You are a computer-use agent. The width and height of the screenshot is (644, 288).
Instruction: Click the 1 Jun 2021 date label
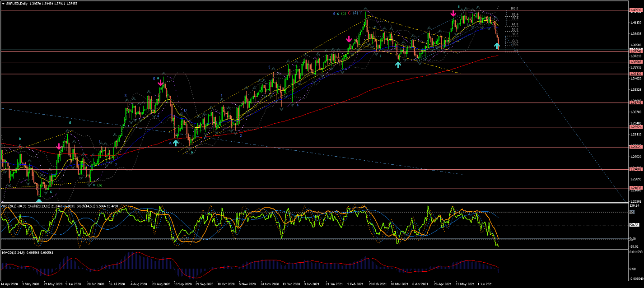[x=485, y=285]
